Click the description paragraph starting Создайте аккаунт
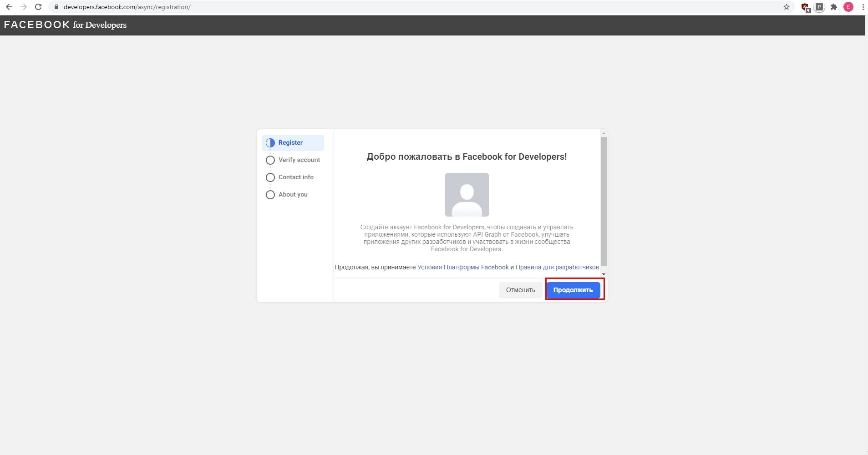The image size is (868, 455). (x=467, y=238)
